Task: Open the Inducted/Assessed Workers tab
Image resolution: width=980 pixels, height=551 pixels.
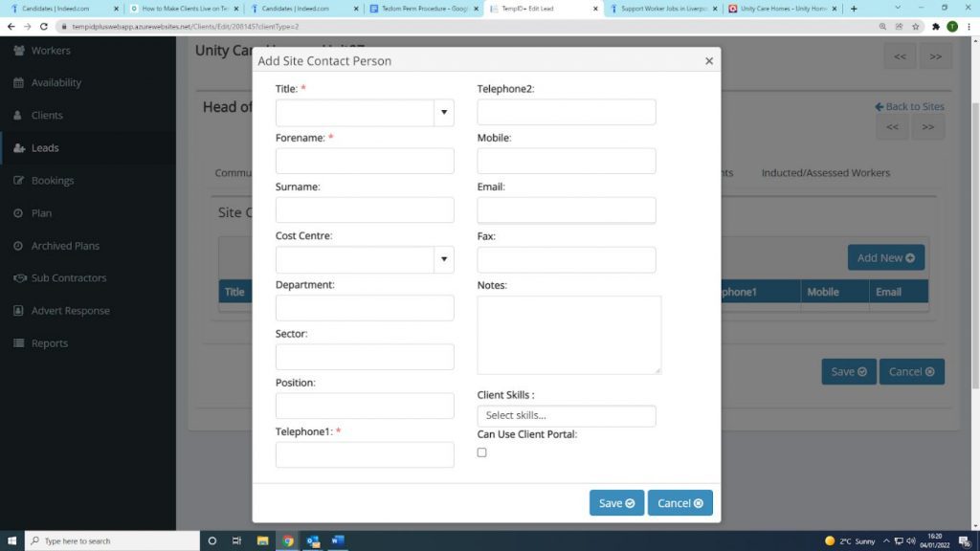Action: point(825,173)
